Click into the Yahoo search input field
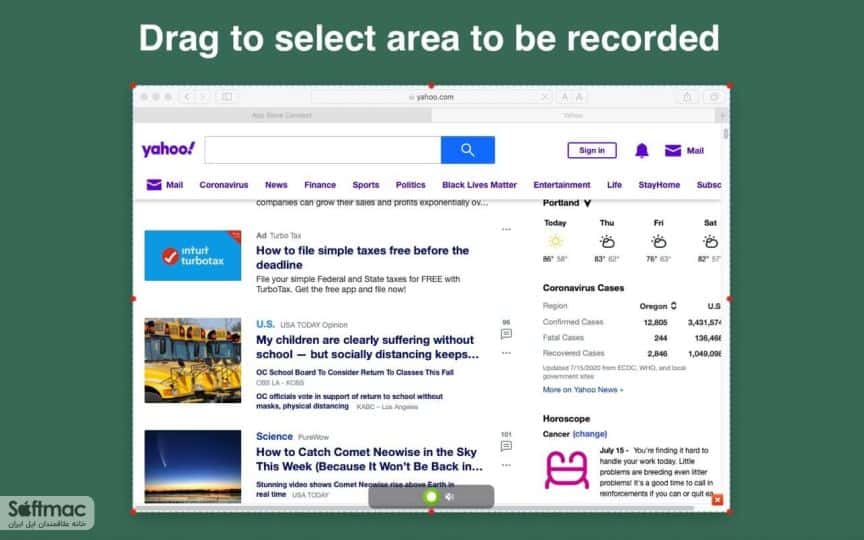The width and height of the screenshot is (864, 540). click(x=322, y=150)
